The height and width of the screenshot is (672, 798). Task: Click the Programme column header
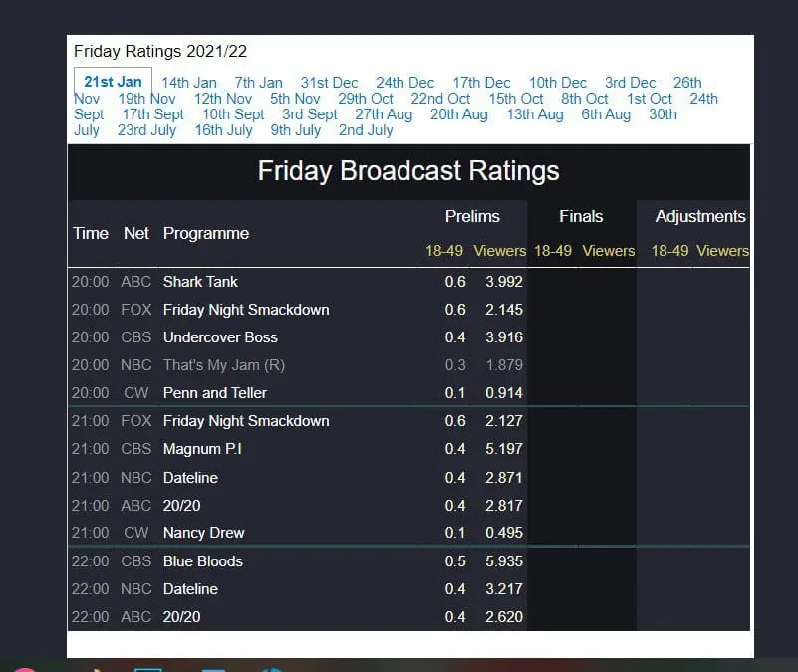tap(206, 233)
